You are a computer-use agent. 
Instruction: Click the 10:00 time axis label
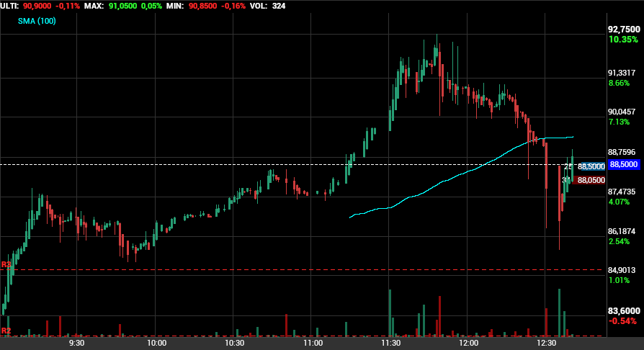[x=157, y=343]
